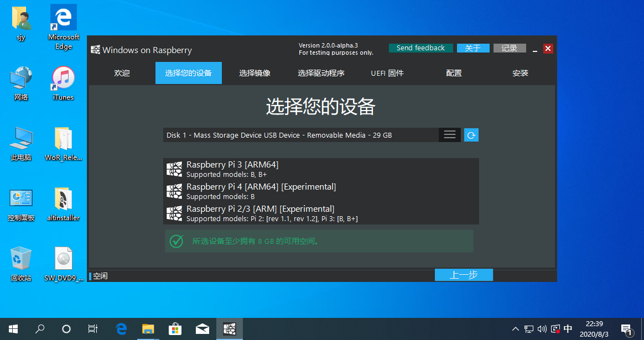The image size is (644, 340).
Task: Switch to the UEFI 固件 tab
Action: pos(387,73)
